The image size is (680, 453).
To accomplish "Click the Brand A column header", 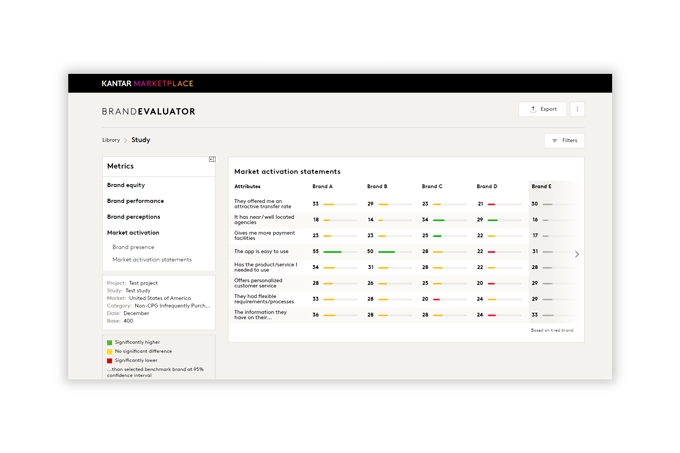I will (323, 186).
